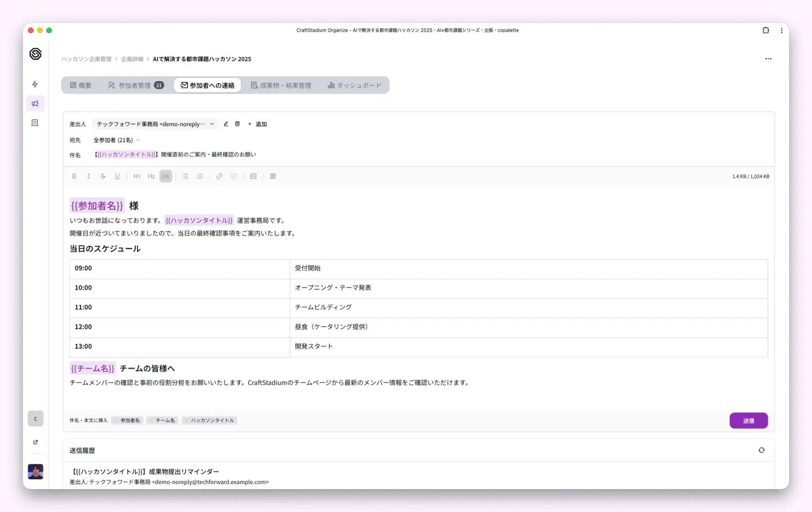Open the 差出人 sender dropdown

tap(155, 124)
